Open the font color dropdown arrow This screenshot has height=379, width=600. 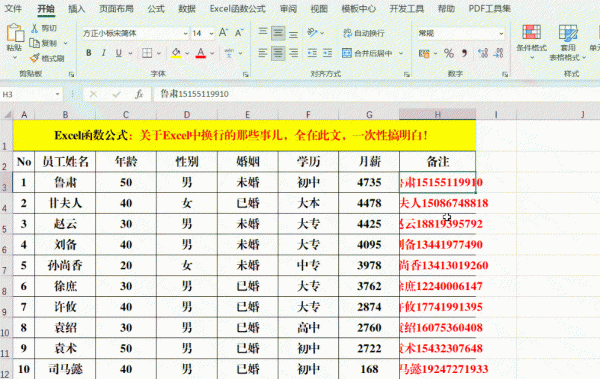point(212,54)
